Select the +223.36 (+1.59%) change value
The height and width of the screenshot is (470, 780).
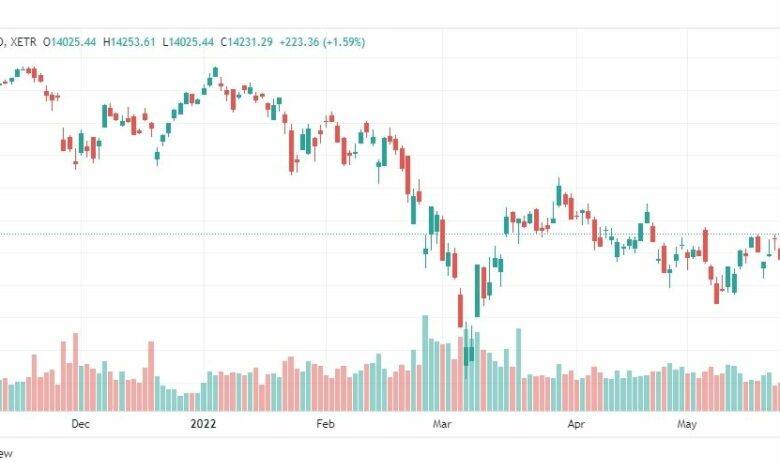322,42
